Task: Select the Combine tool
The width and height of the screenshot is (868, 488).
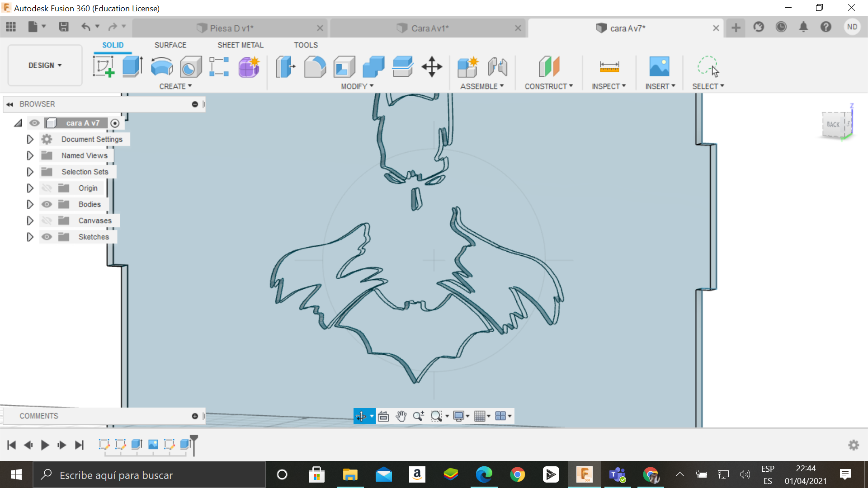Action: point(373,66)
